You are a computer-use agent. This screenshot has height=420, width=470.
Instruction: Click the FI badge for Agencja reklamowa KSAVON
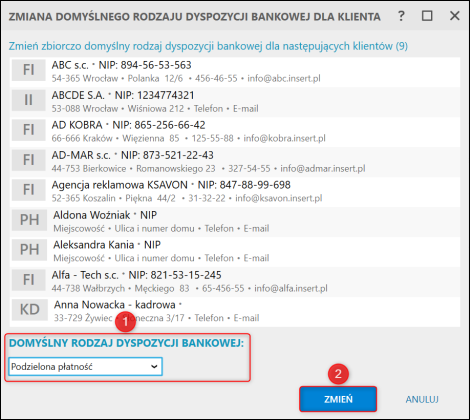[29, 190]
